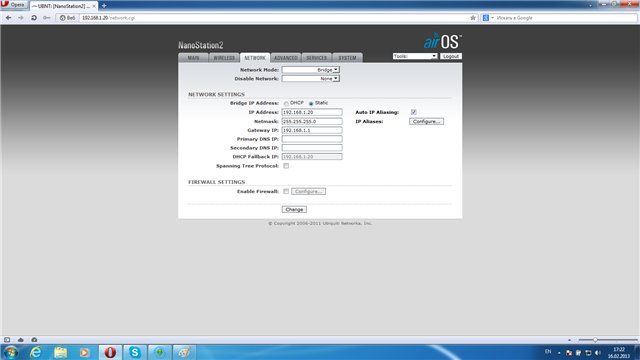The width and height of the screenshot is (640, 360).
Task: Open Windows Start menu orb
Action: tap(11, 352)
